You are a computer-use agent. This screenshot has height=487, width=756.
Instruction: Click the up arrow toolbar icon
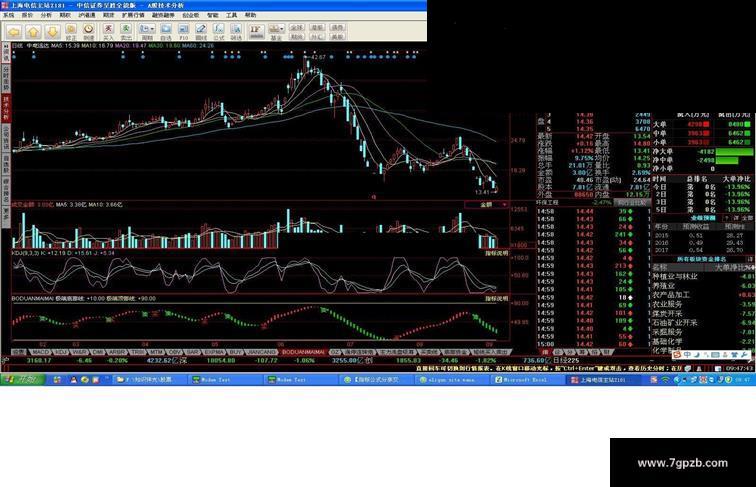pyautogui.click(x=33, y=32)
